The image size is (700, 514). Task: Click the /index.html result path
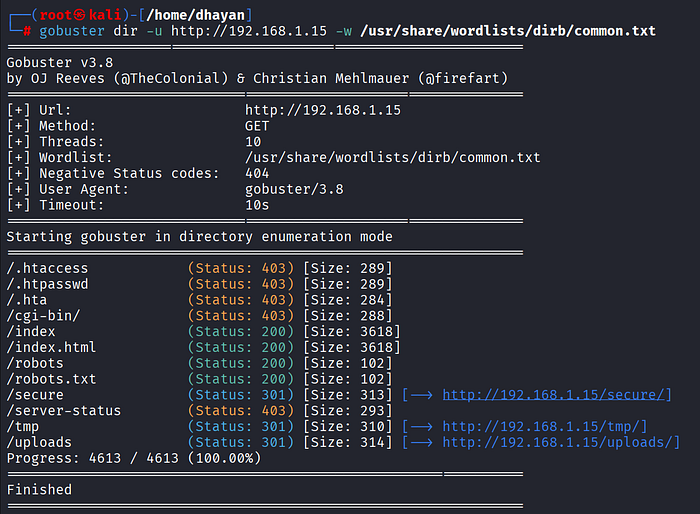click(51, 347)
